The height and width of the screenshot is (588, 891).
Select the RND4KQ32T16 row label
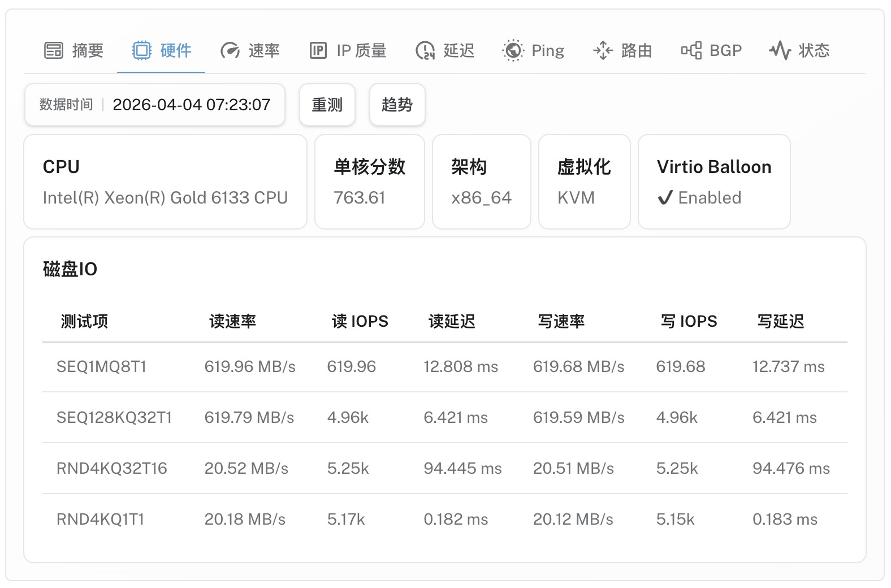[x=112, y=469]
